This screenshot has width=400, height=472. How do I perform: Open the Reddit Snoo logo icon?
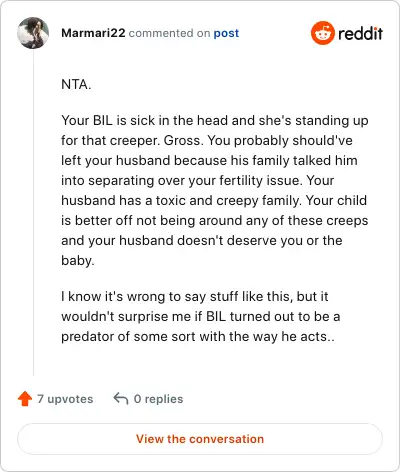pos(322,33)
